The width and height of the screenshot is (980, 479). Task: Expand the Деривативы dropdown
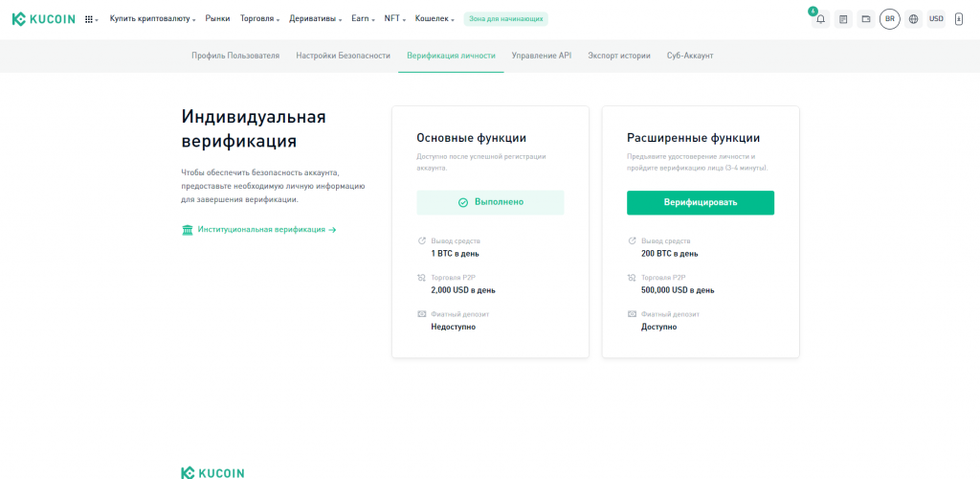[315, 19]
